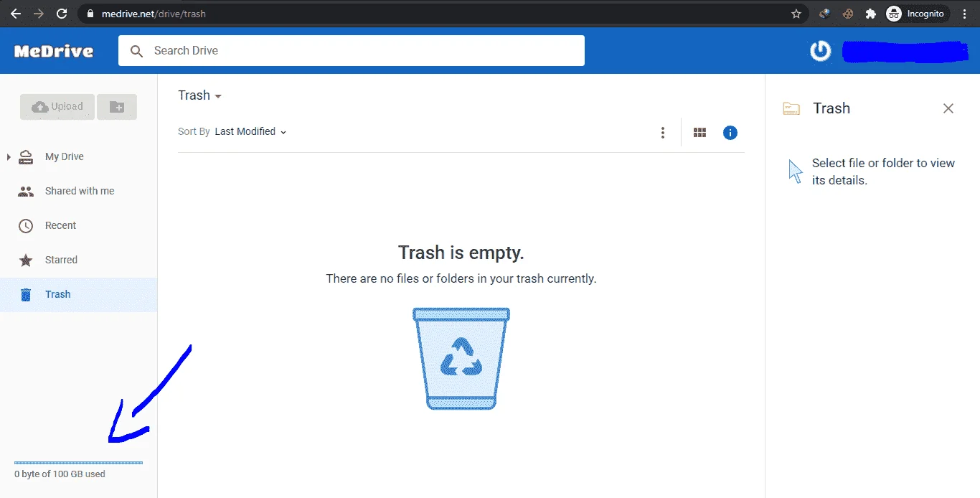The width and height of the screenshot is (980, 498).
Task: Click the 'Trash is empty.' heading
Action: (461, 253)
